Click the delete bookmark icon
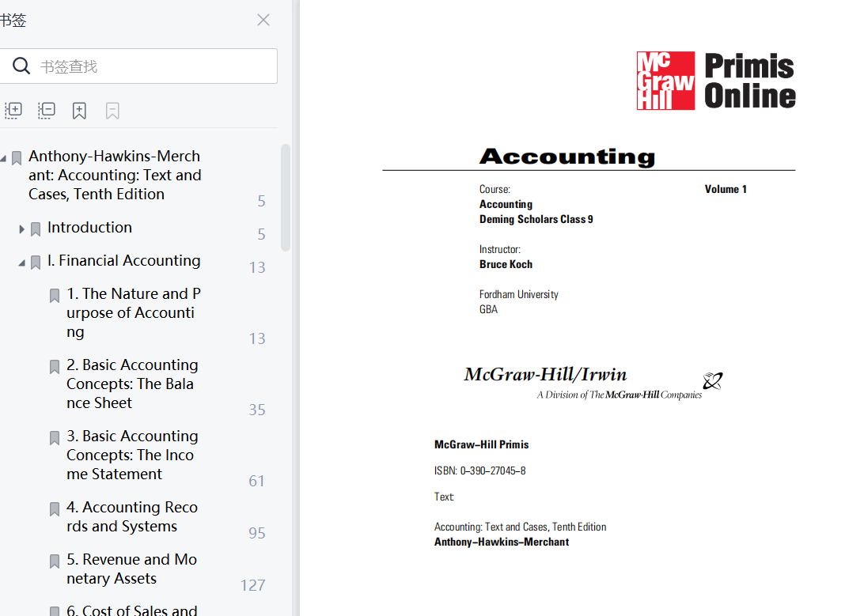864x616 pixels. 112,111
